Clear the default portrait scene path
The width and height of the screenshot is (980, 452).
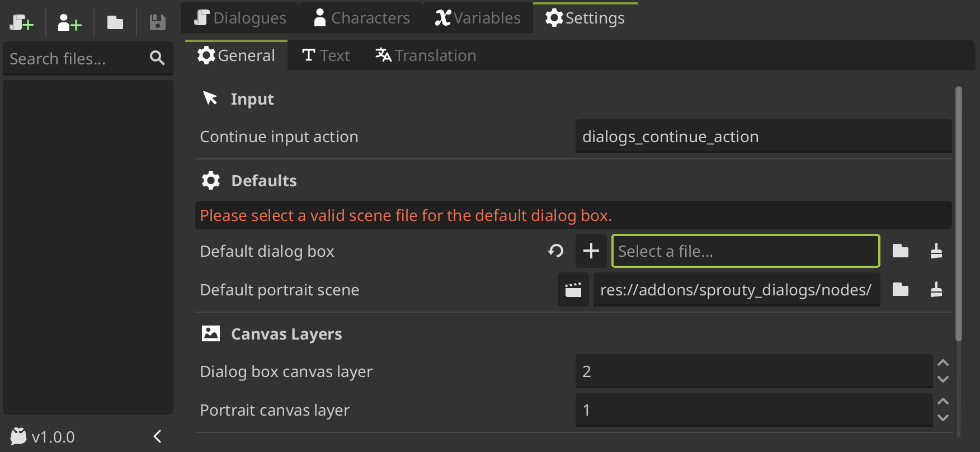[x=936, y=290]
